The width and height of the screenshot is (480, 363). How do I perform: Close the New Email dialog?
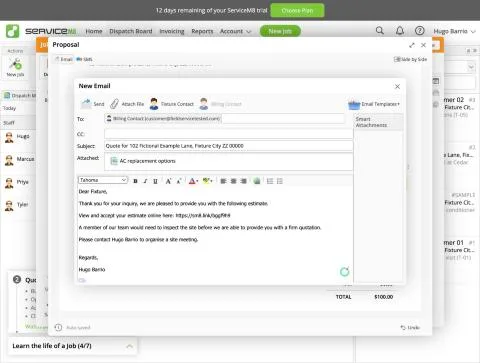coord(397,87)
